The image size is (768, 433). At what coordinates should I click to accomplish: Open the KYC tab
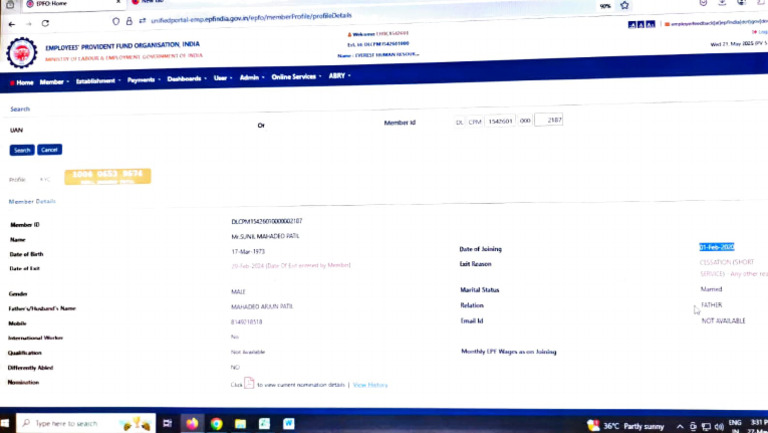(x=45, y=180)
